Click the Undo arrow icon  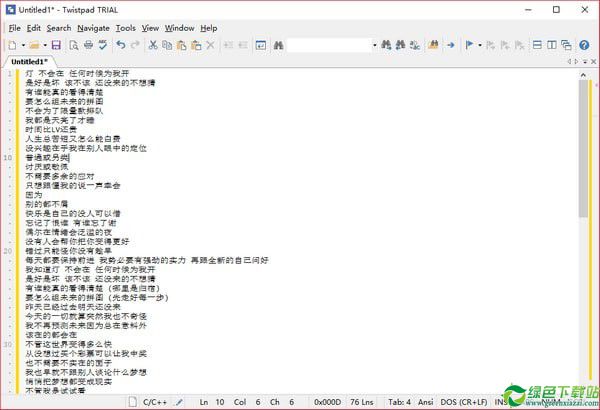point(121,45)
